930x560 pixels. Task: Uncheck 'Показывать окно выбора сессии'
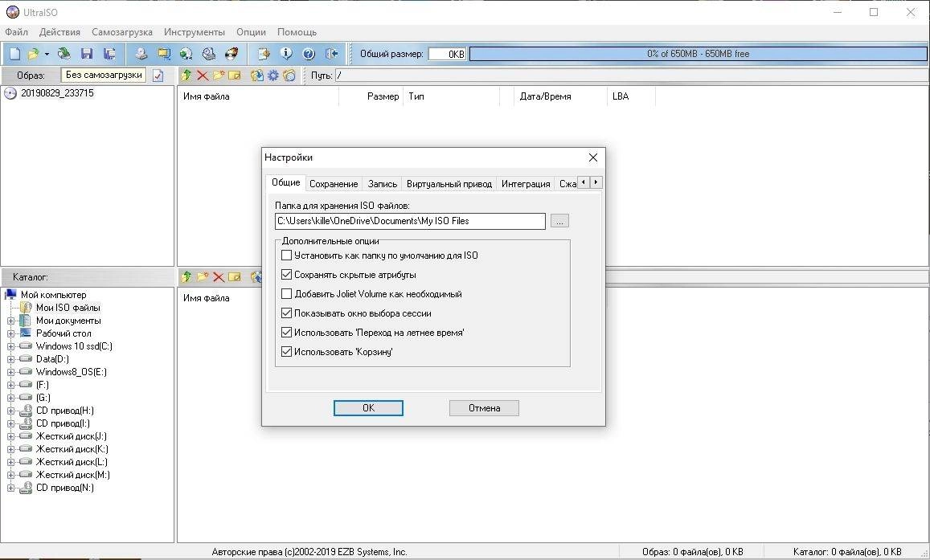(286, 313)
